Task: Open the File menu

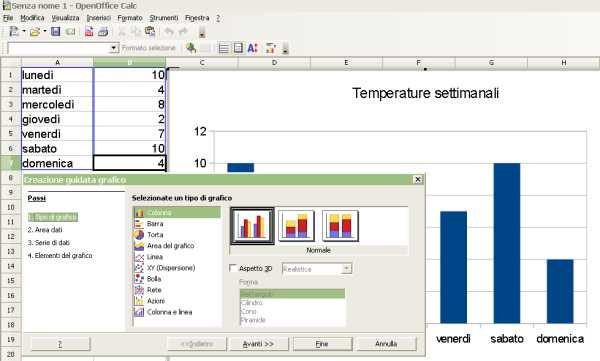Action: point(8,18)
